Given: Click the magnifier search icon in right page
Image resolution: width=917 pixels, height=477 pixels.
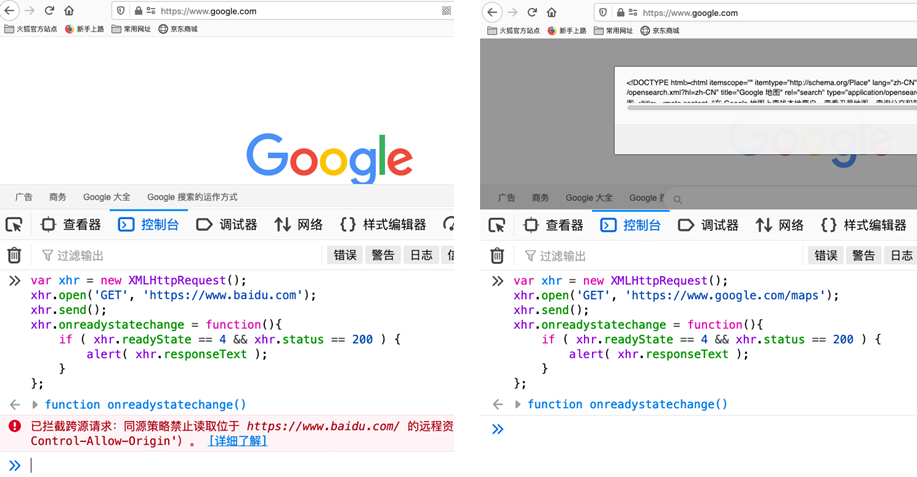Looking at the screenshot, I should [x=677, y=200].
